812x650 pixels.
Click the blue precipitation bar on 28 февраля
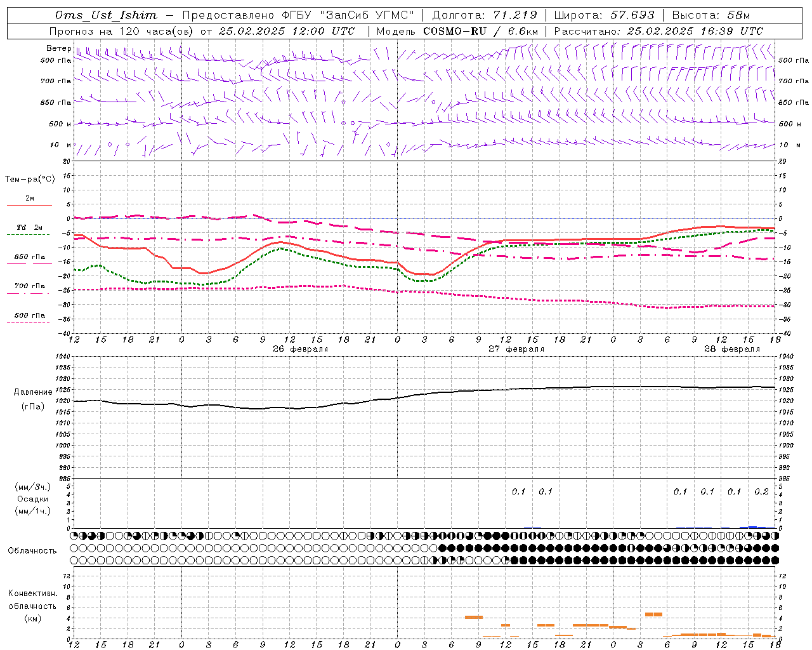pyautogui.click(x=753, y=527)
